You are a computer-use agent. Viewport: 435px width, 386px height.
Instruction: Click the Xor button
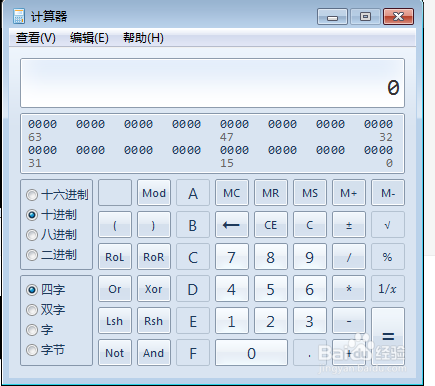[x=154, y=289]
